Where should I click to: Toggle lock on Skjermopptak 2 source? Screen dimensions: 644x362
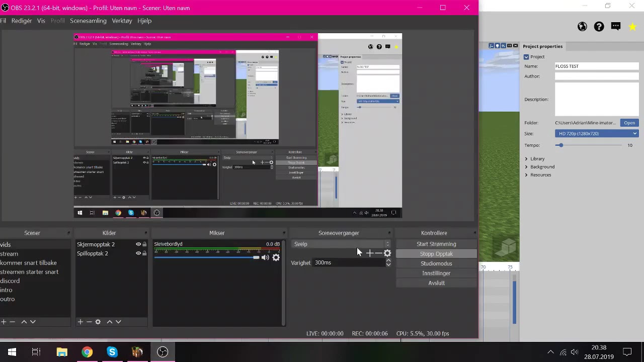tap(144, 244)
